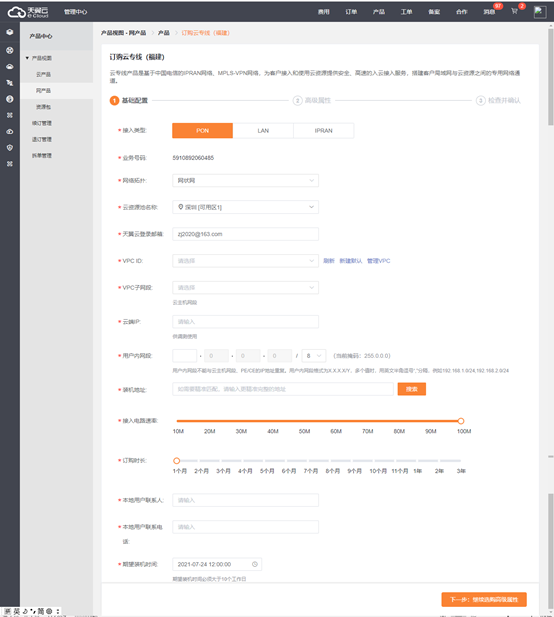554x617 pixels.
Task: Select the IPRAN access type
Action: click(323, 131)
